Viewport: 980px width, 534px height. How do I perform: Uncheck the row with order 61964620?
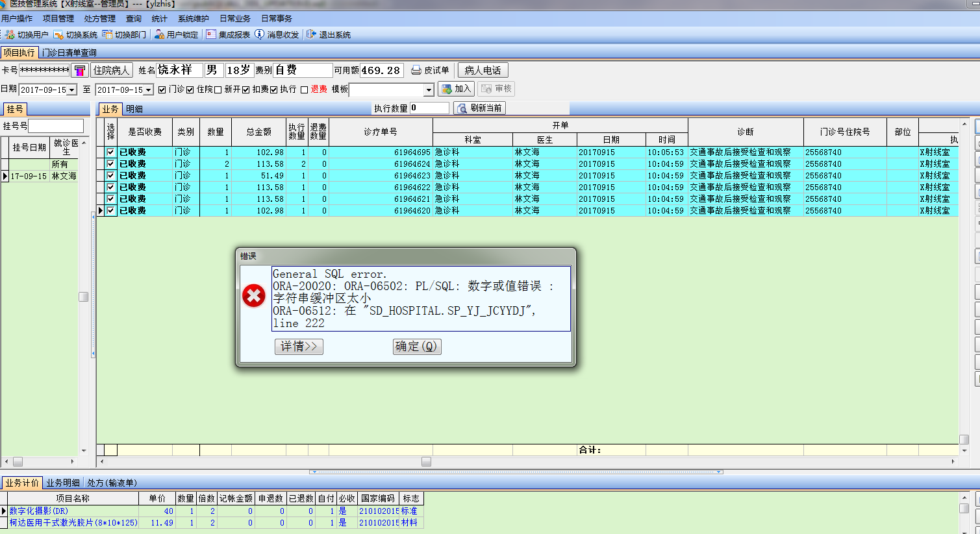(x=110, y=211)
